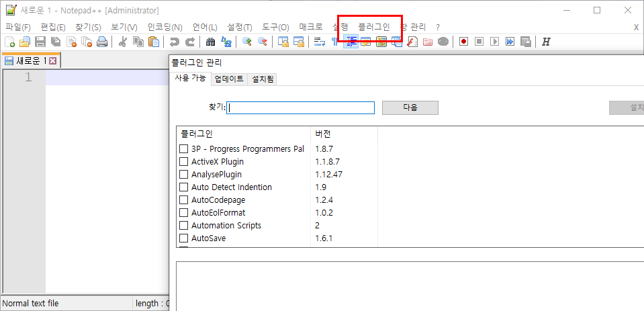
Task: Switch to the 업데이트 tab
Action: 229,79
